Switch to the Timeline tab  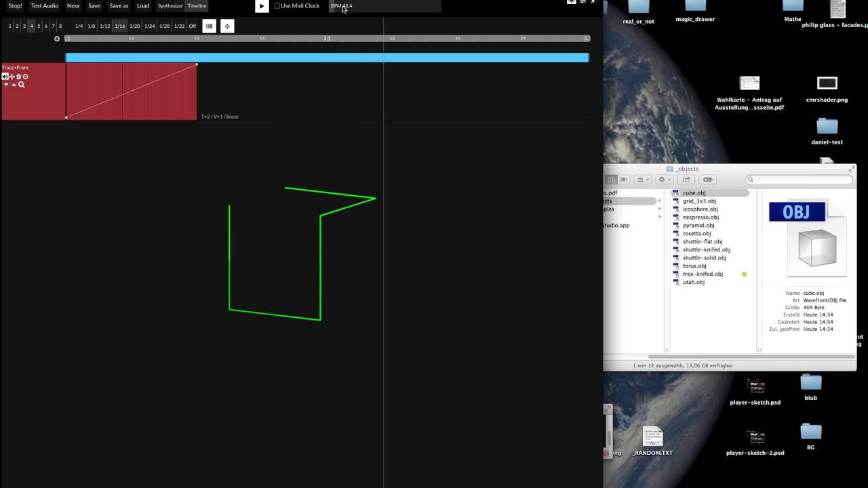(197, 6)
